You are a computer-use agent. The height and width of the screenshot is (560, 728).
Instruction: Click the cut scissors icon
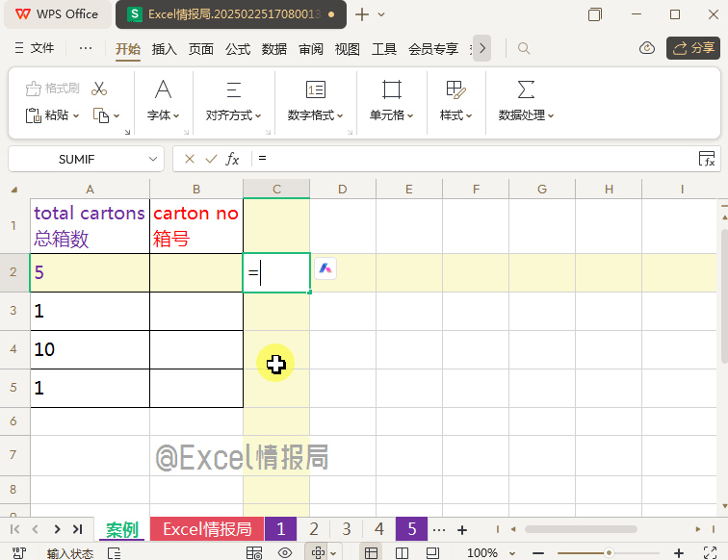point(99,89)
